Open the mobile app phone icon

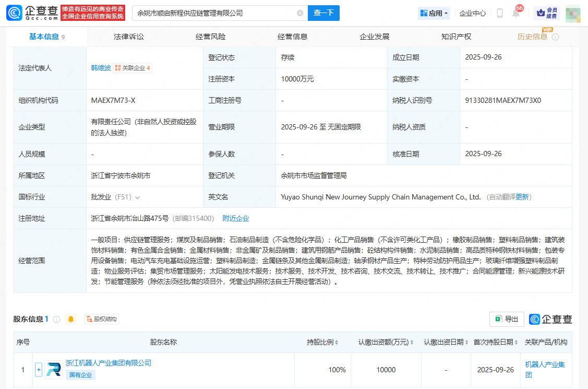point(500,13)
